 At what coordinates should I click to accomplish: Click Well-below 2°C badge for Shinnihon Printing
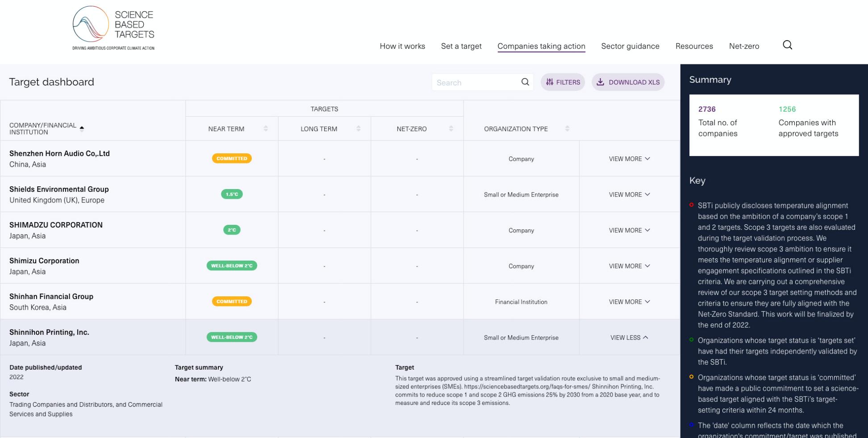tap(232, 337)
